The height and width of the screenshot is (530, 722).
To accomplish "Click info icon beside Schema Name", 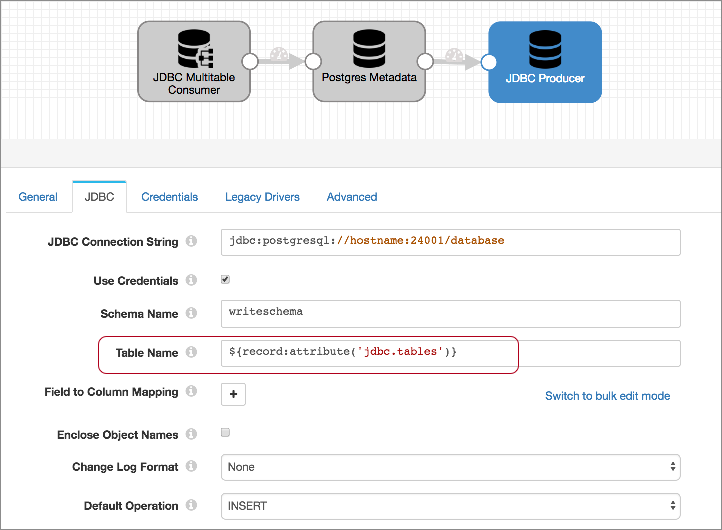I will [x=191, y=314].
